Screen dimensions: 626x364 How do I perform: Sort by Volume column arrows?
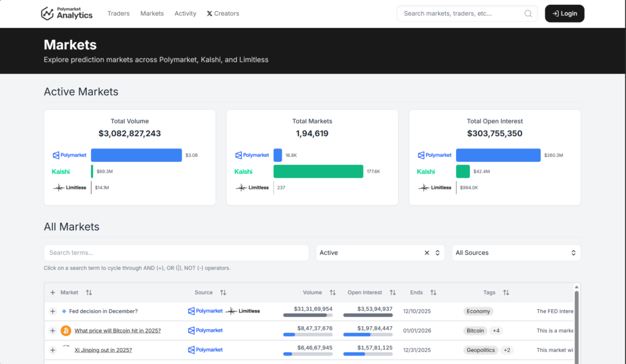333,293
